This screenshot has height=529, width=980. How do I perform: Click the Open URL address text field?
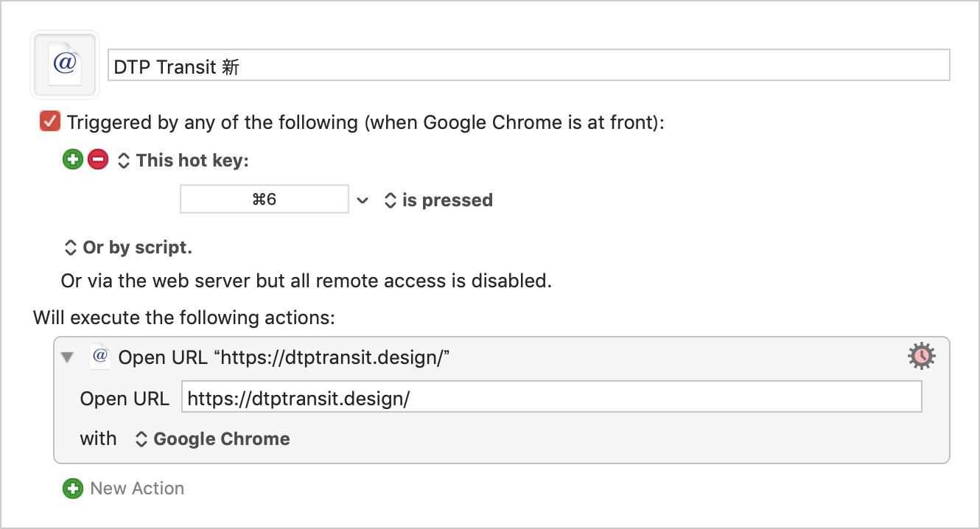tap(552, 398)
